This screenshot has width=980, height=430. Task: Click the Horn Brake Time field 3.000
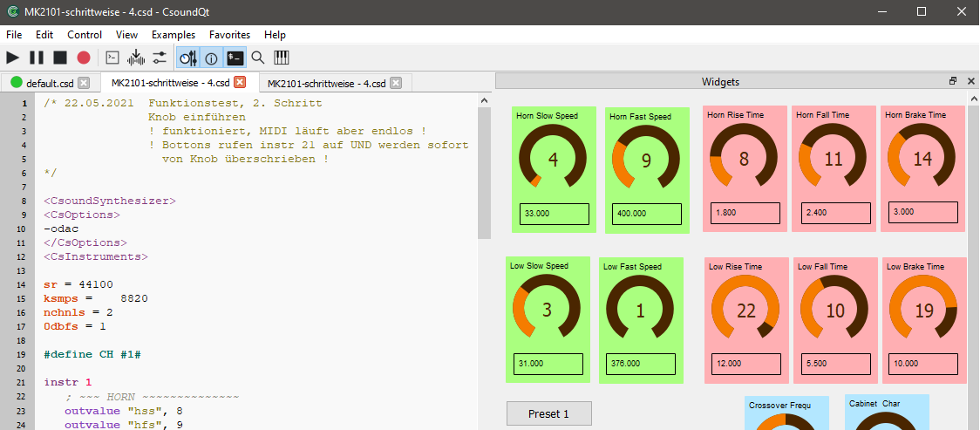click(x=923, y=212)
